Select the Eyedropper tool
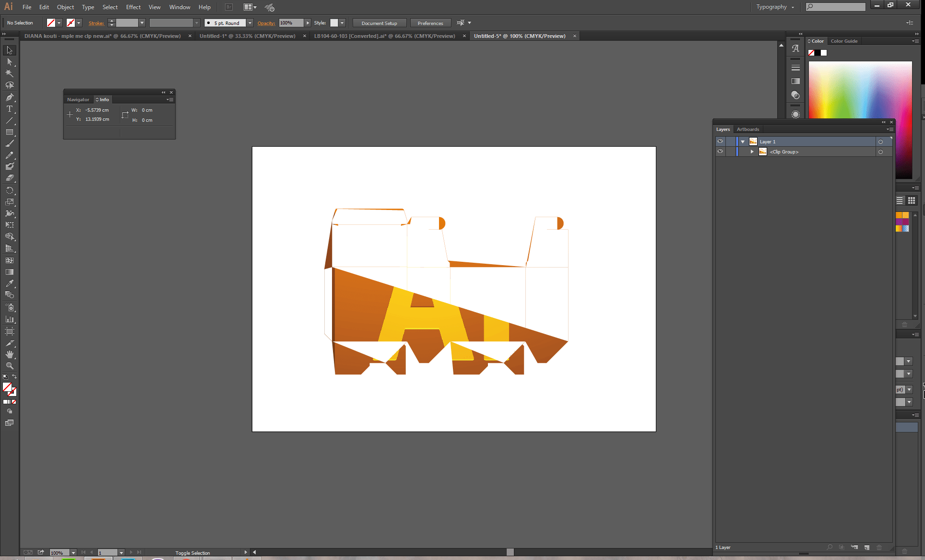The image size is (925, 560). tap(9, 283)
